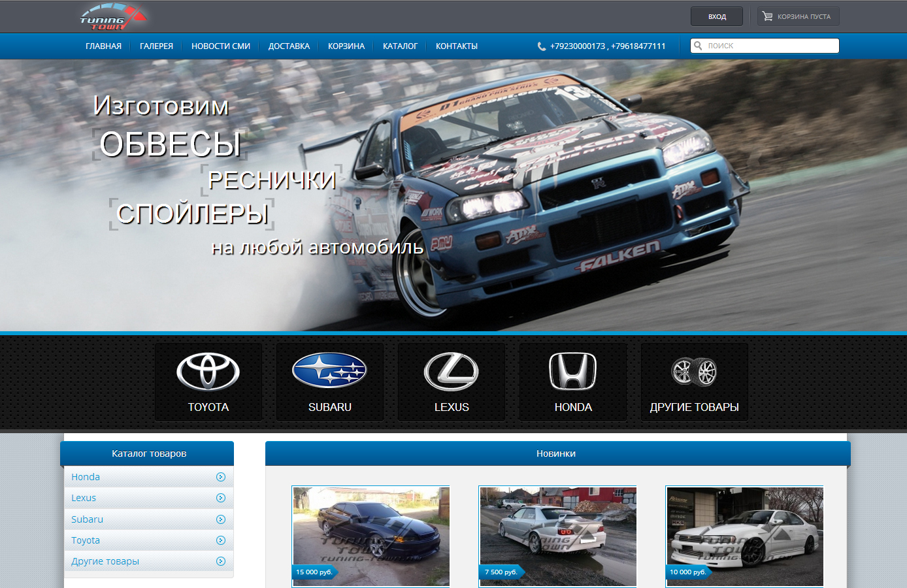Click the ОБВЕСЫ banner text

coord(170,144)
